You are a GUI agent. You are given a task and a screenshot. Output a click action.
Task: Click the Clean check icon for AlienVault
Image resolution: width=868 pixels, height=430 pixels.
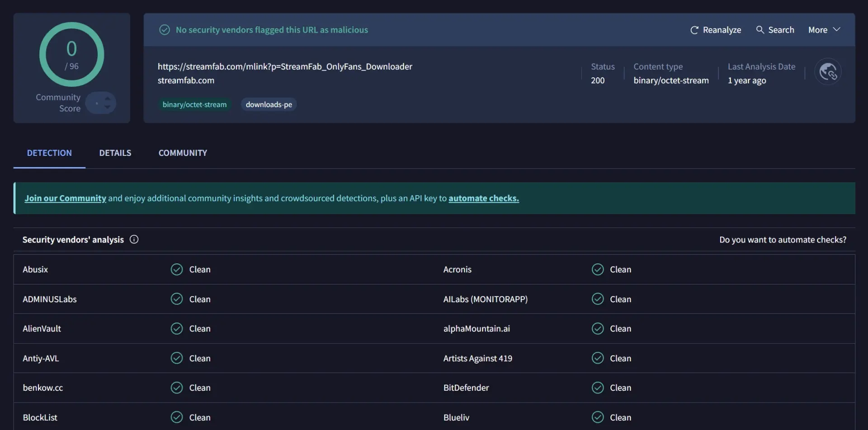(x=177, y=328)
